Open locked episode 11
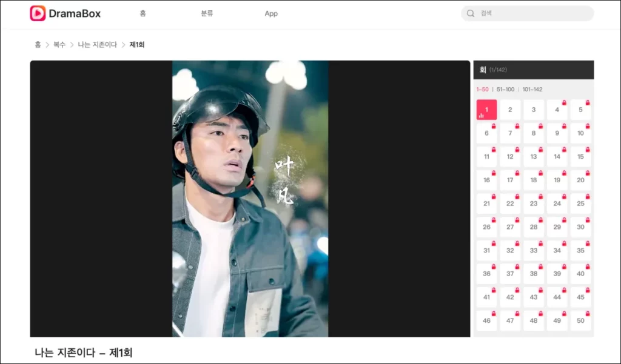The width and height of the screenshot is (621, 364). 487,157
